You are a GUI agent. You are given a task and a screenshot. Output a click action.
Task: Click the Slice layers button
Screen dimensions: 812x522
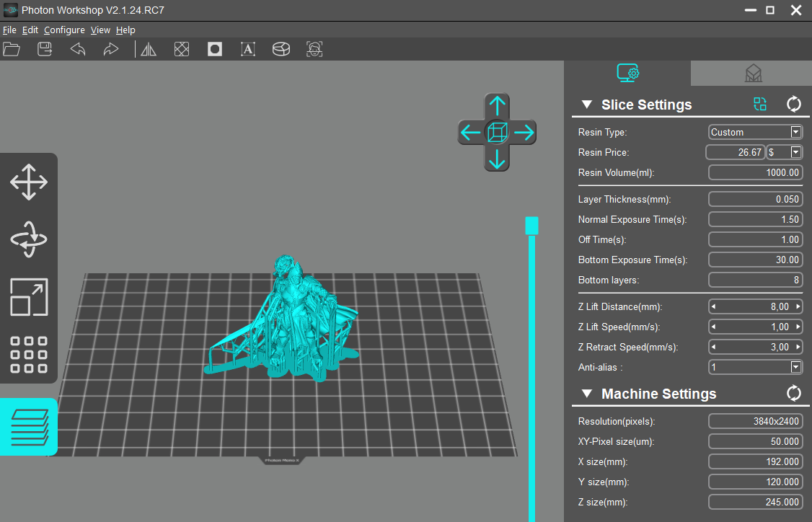29,427
